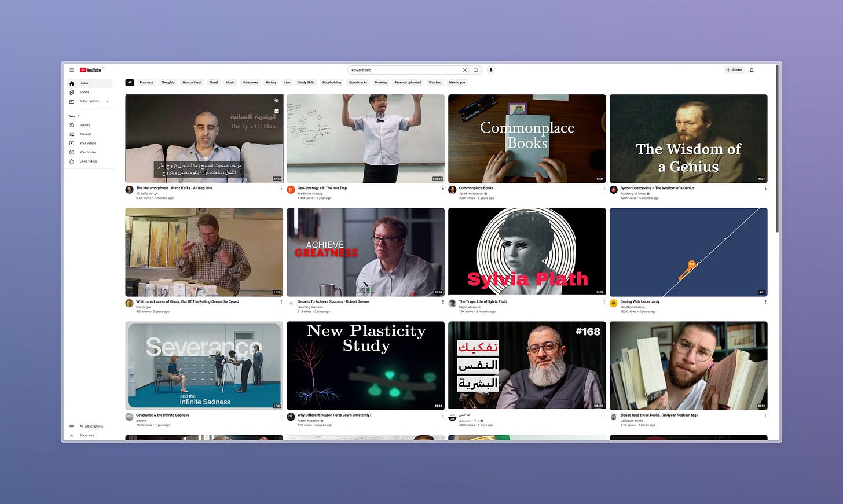Open History in the sidebar

pyautogui.click(x=90, y=125)
